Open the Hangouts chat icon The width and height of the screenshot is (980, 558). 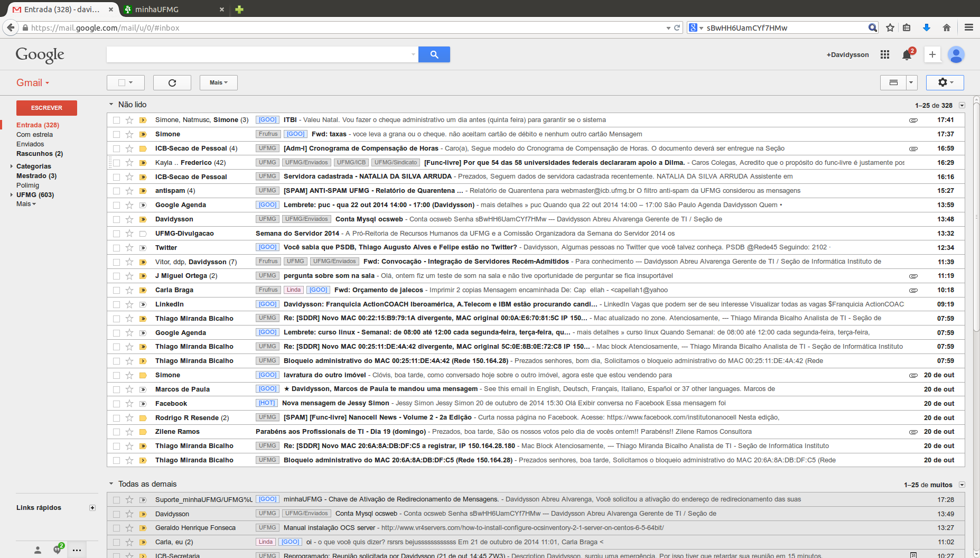coord(57,550)
